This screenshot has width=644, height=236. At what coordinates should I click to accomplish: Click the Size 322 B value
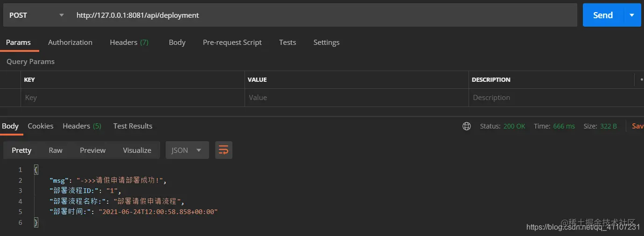coord(609,126)
